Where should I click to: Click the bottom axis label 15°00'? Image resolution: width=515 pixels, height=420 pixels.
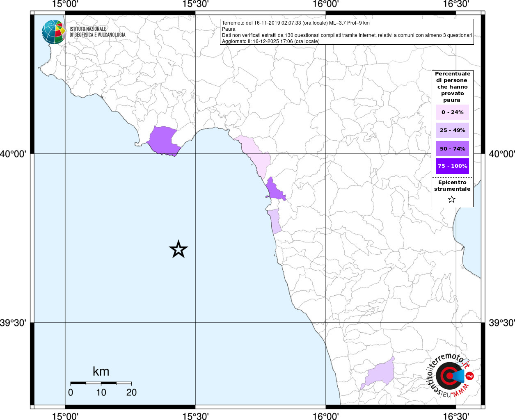pyautogui.click(x=65, y=416)
